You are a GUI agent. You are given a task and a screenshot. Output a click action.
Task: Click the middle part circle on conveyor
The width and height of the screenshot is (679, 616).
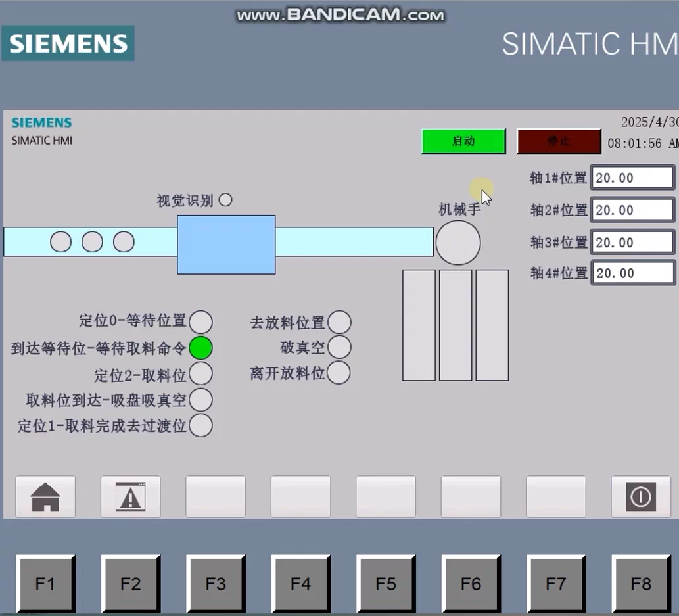(x=92, y=242)
